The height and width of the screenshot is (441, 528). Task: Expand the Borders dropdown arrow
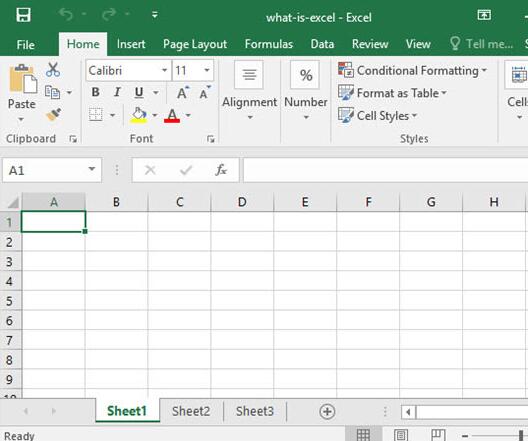(112, 115)
